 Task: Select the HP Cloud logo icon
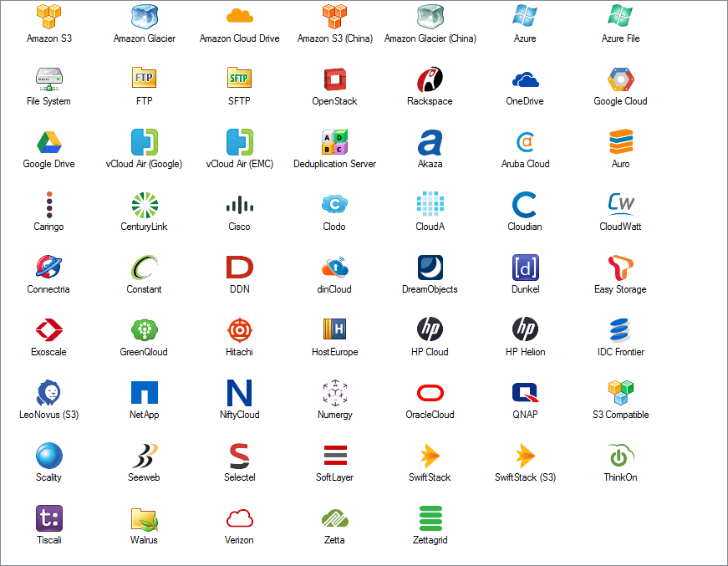(430, 329)
